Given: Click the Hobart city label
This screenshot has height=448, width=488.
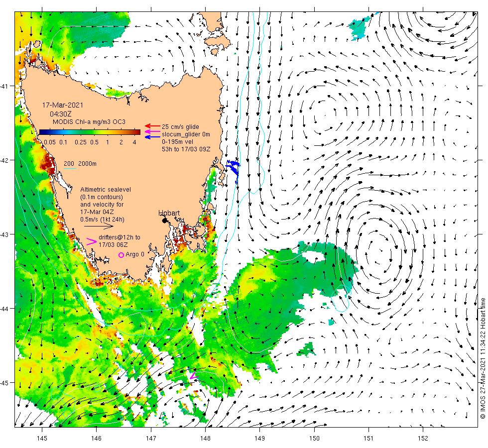Looking at the screenshot, I should pos(169,213).
